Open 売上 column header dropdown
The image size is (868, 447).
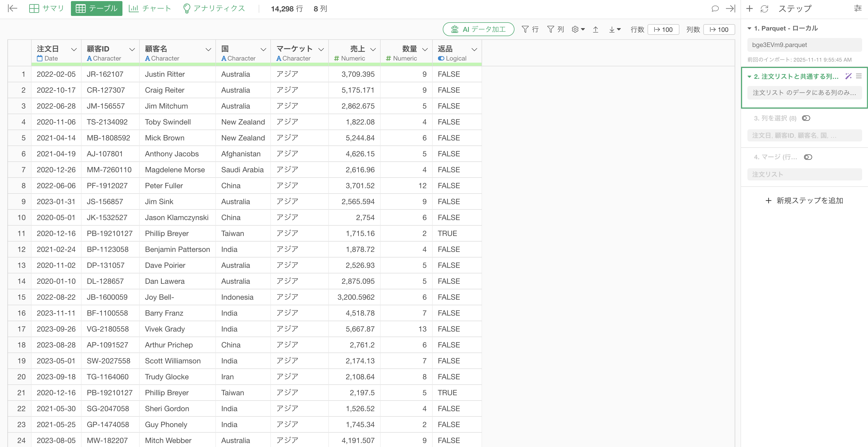coord(373,50)
